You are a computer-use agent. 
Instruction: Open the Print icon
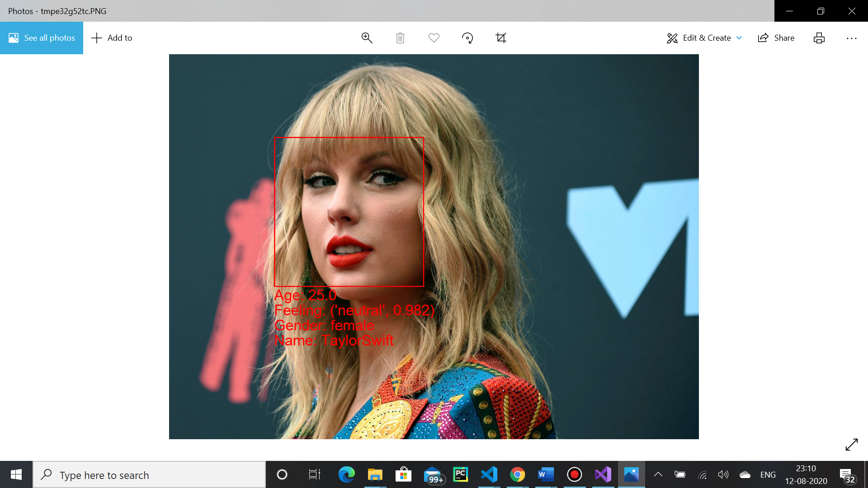(819, 38)
